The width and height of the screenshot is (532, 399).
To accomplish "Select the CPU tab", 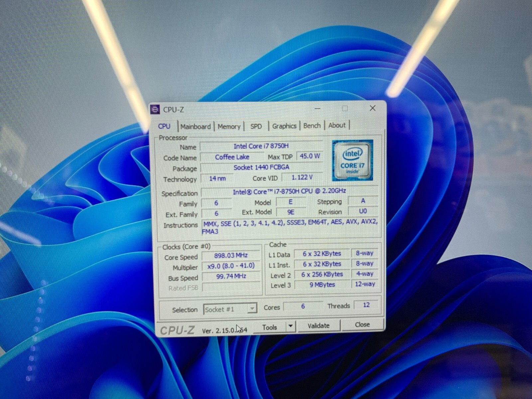I will [x=164, y=126].
